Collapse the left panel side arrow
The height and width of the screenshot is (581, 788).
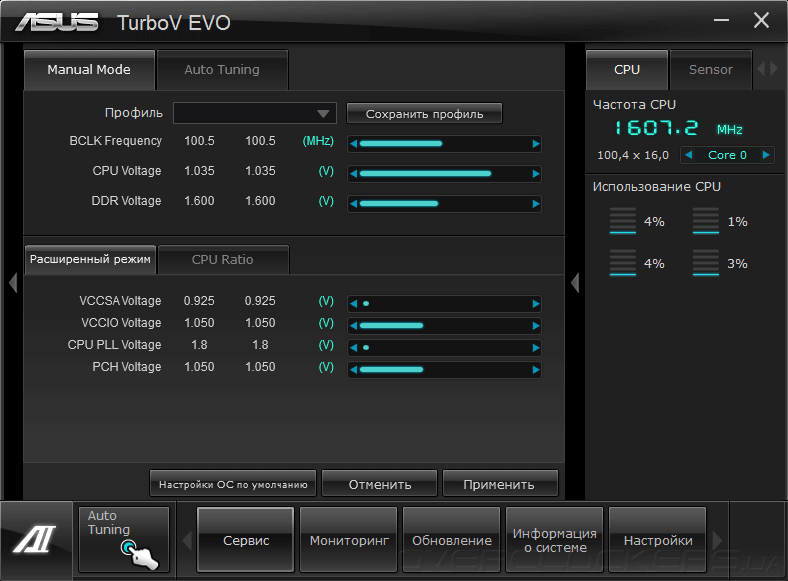click(13, 282)
